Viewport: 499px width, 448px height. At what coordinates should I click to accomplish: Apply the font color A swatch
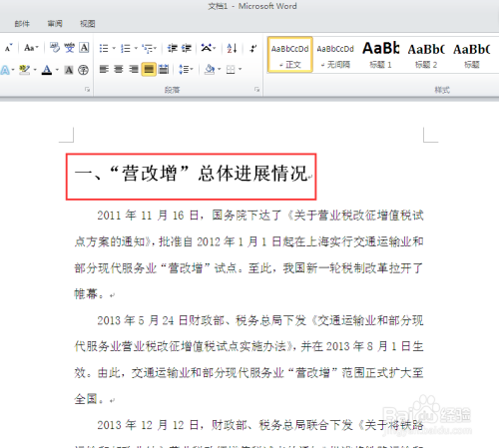tap(47, 70)
